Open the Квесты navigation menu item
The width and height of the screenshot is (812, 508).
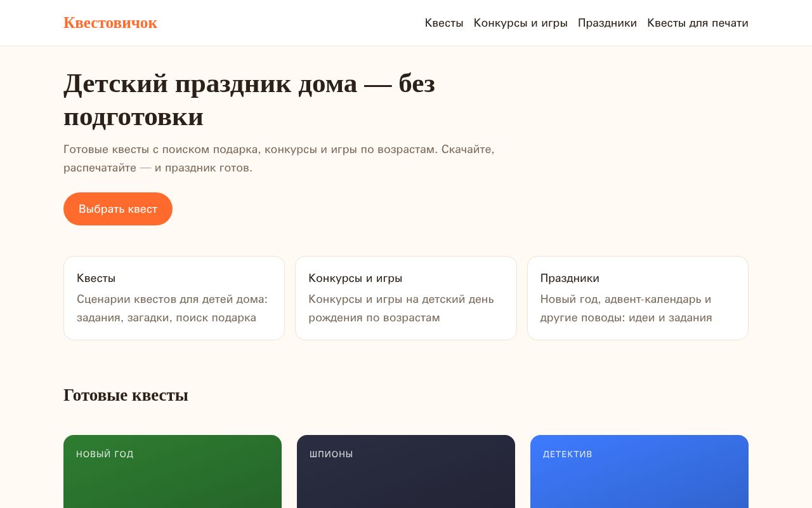coord(444,23)
